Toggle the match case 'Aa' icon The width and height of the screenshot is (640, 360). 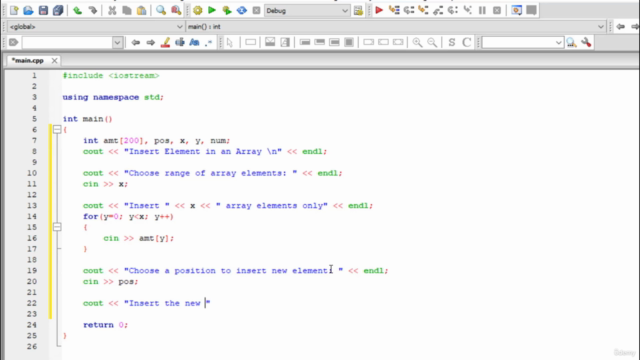[194, 42]
